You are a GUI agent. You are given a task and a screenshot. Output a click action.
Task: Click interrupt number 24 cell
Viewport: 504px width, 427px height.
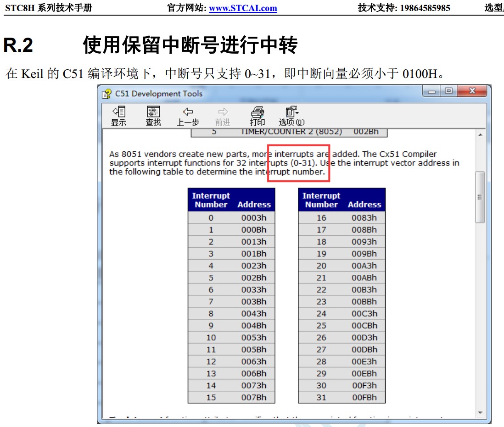[x=321, y=314]
